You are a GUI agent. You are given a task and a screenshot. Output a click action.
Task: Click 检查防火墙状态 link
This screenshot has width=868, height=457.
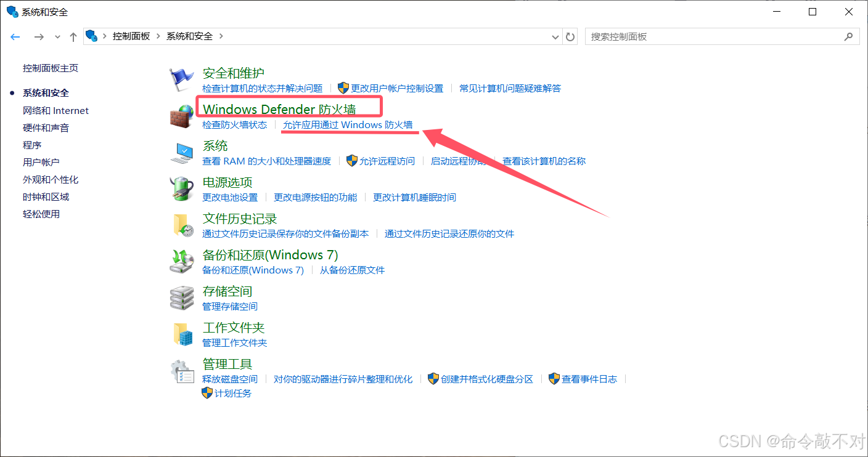coord(235,124)
